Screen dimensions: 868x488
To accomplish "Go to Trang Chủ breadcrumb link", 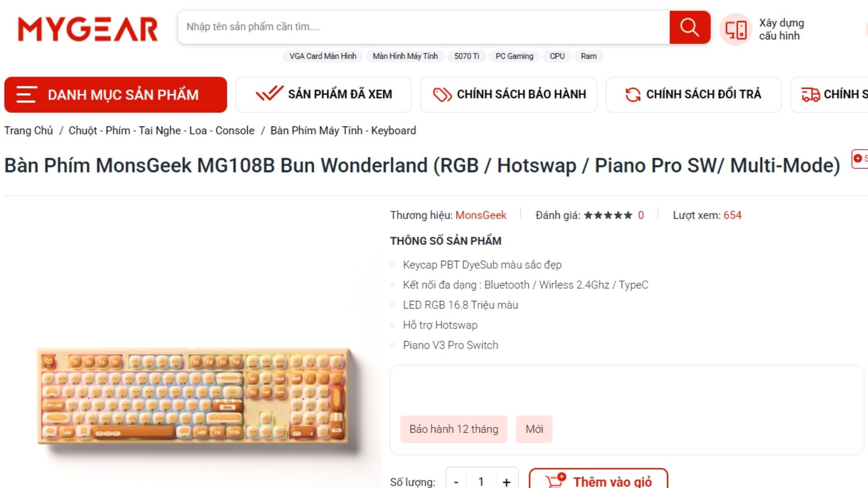I will coord(28,131).
